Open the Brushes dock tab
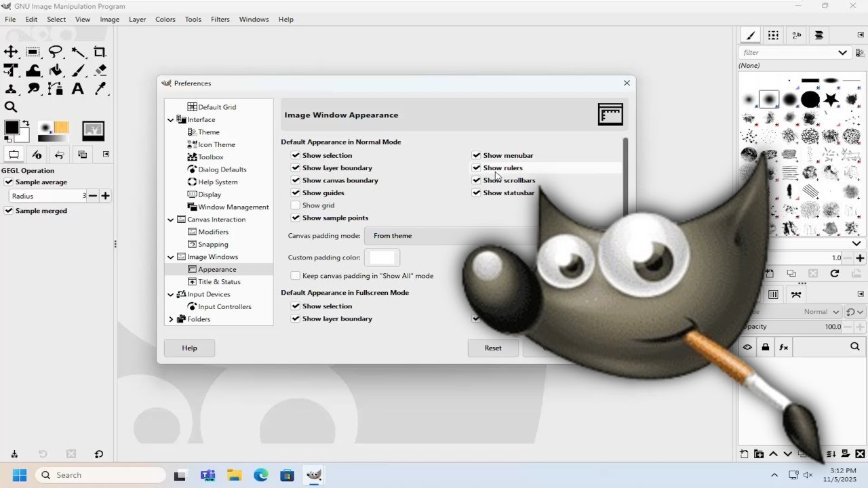Image resolution: width=868 pixels, height=488 pixels. click(751, 35)
